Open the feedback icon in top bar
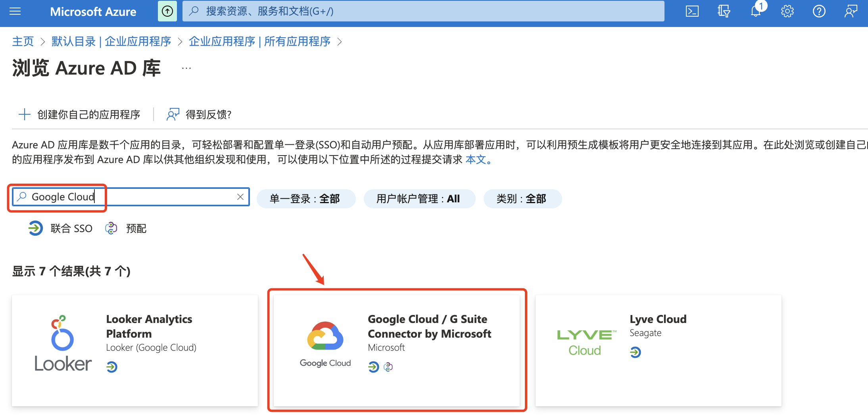This screenshot has height=415, width=868. point(851,11)
